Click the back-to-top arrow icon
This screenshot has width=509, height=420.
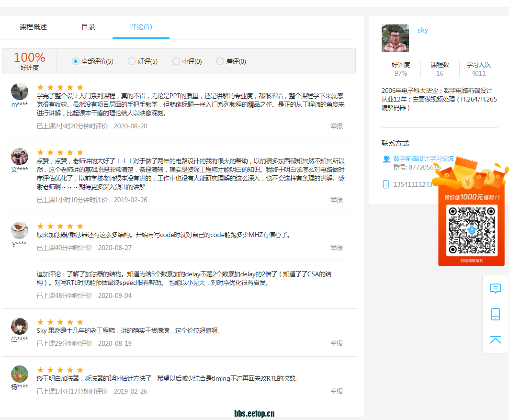[x=496, y=340]
